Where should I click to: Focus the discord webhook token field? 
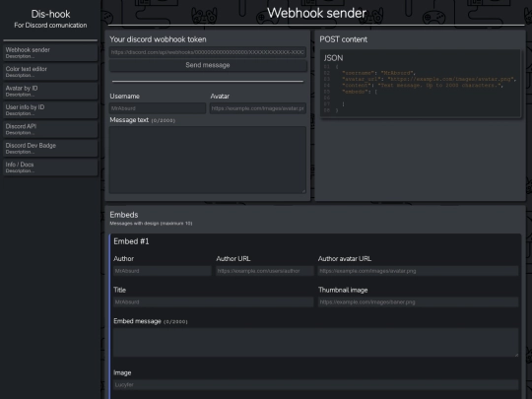208,52
